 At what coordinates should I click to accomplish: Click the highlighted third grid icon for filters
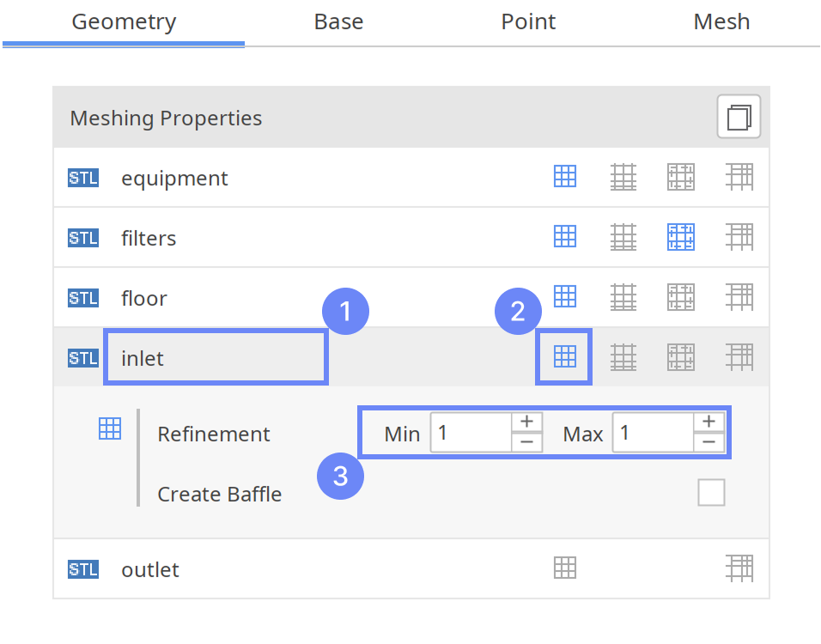click(680, 236)
